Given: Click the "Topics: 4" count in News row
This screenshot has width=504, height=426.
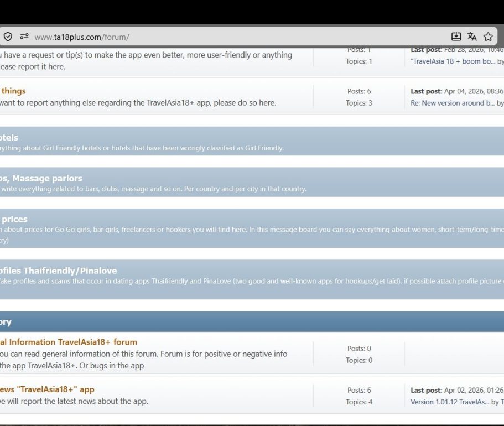Looking at the screenshot, I should 359,402.
